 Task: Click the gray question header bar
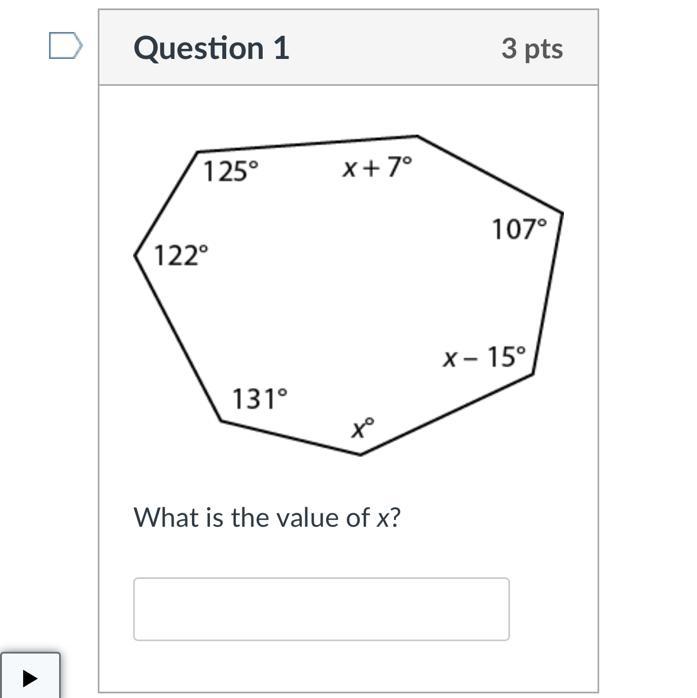[348, 47]
